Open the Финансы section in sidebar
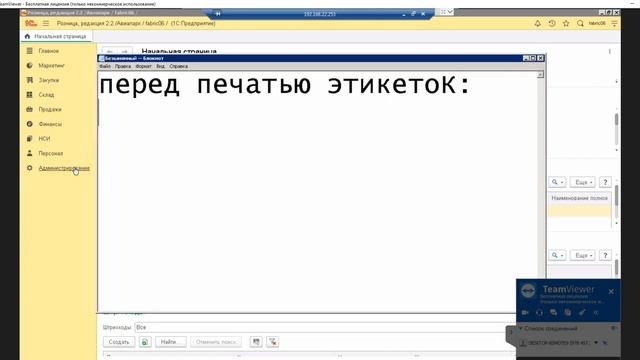 50,124
